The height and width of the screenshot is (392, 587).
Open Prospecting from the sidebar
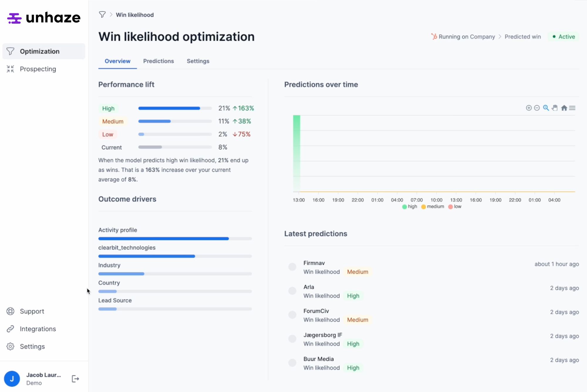click(38, 69)
